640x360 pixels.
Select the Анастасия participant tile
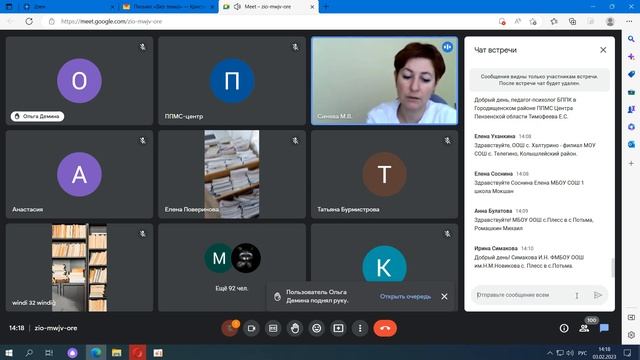[x=80, y=174]
